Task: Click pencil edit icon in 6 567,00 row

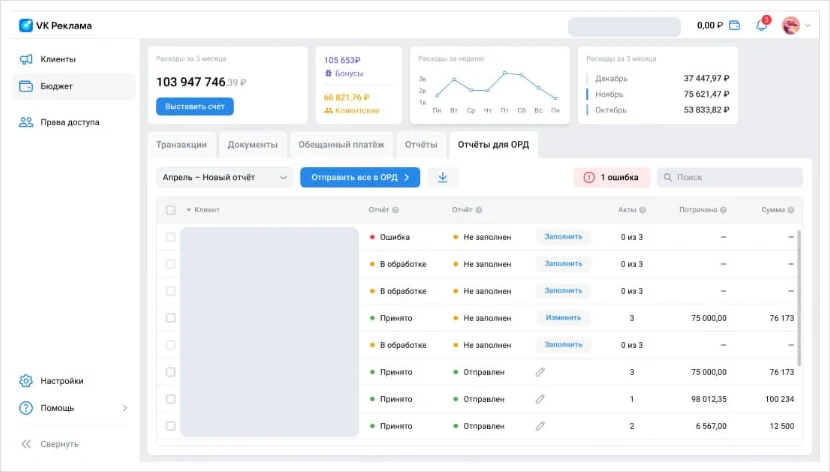Action: 540,426
